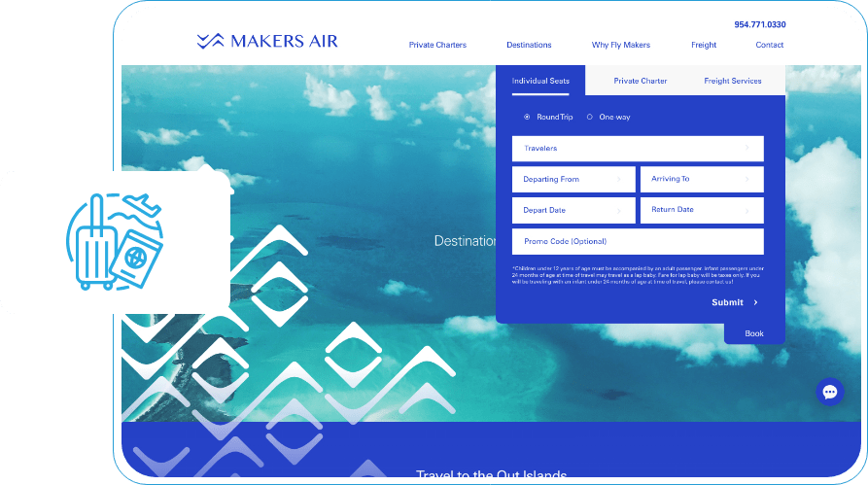868x485 pixels.
Task: Pick a Return Date
Action: [701, 210]
